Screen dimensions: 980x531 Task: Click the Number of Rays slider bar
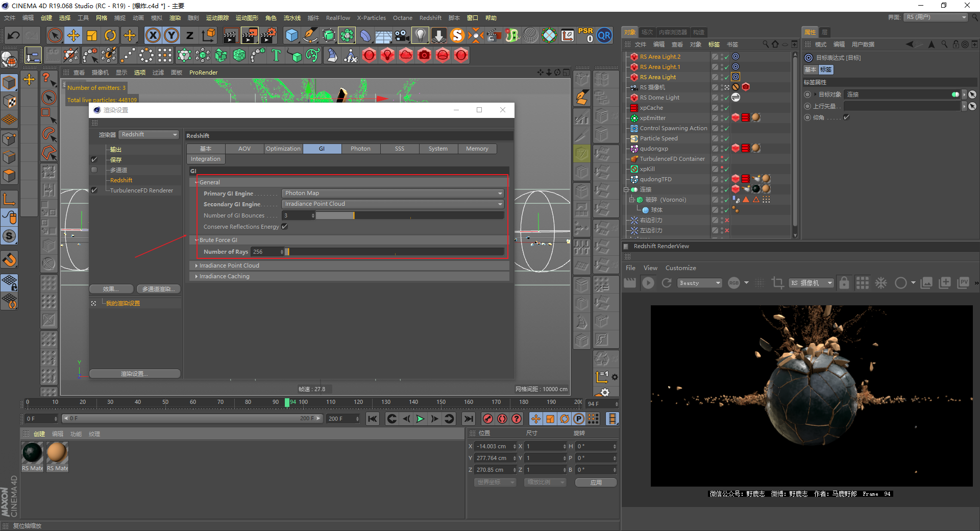point(395,252)
